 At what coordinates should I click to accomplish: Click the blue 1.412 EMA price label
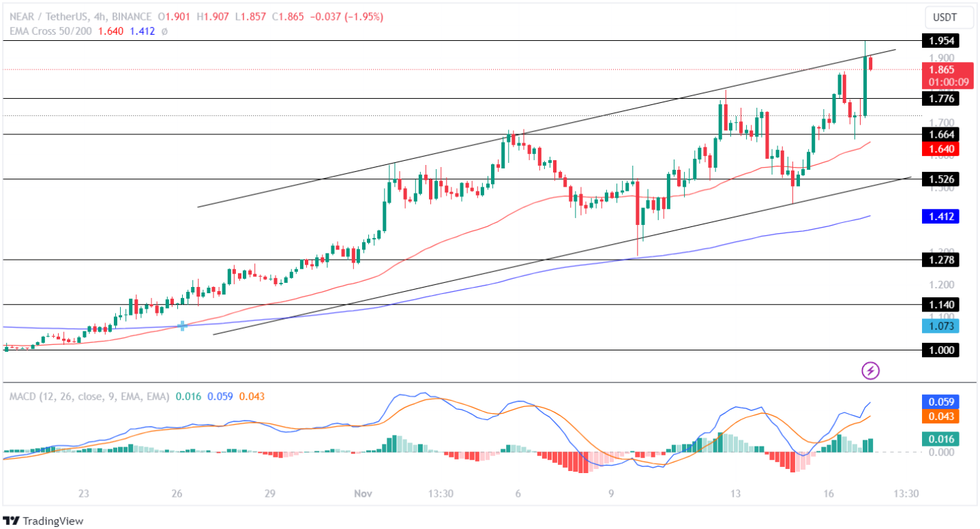point(940,217)
